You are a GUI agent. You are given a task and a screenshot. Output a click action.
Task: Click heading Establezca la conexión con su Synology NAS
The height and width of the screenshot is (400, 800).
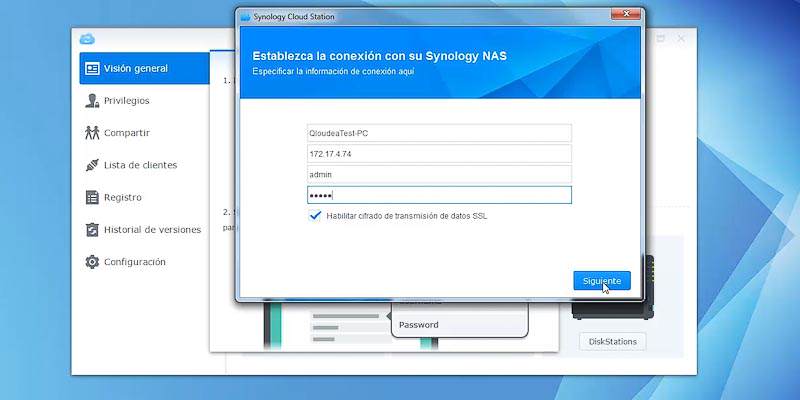pyautogui.click(x=380, y=56)
